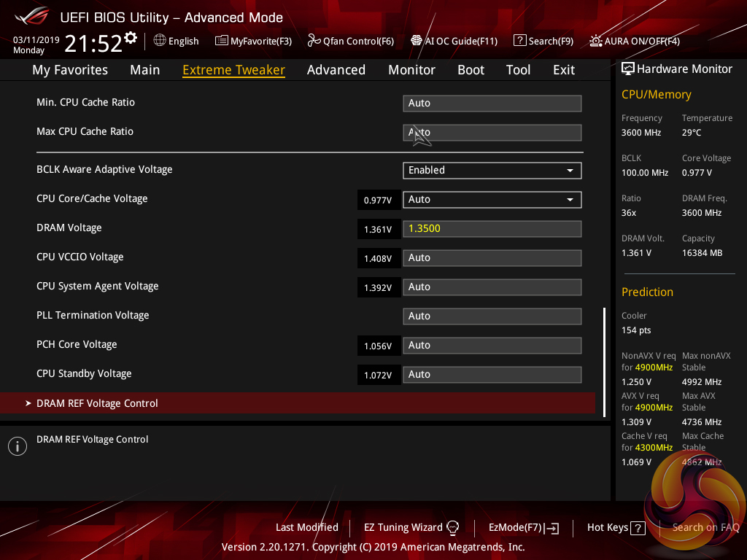Click the Qfan Control fan icon

(x=314, y=41)
